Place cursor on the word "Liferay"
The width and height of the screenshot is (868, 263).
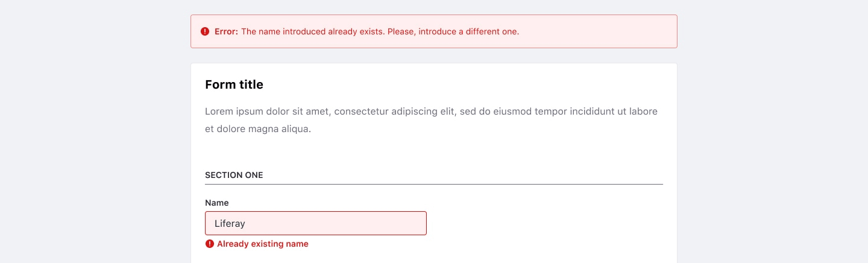click(x=230, y=223)
